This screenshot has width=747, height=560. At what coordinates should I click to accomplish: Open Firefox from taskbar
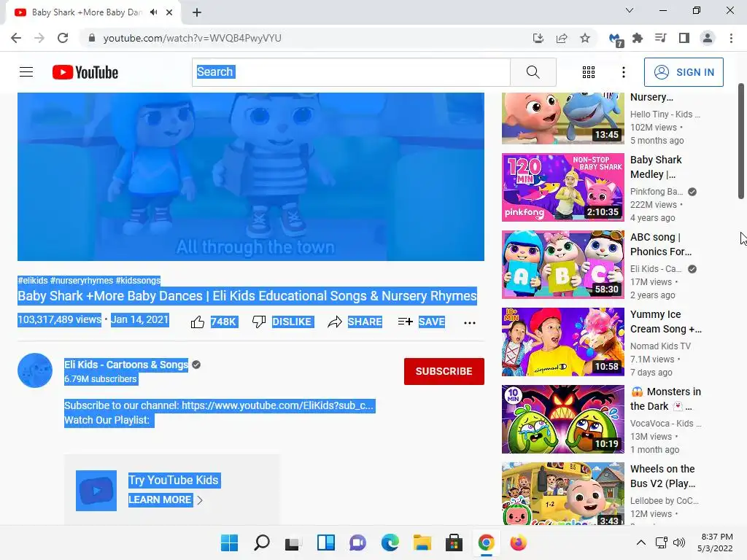(519, 542)
